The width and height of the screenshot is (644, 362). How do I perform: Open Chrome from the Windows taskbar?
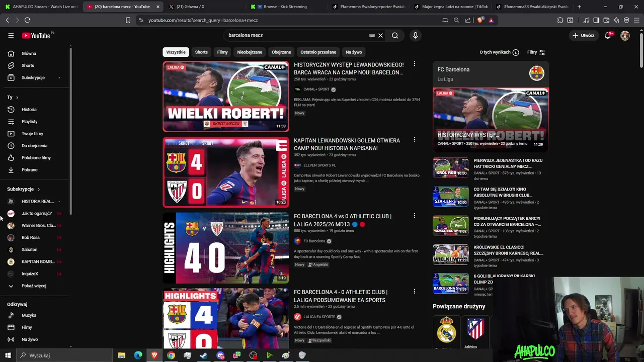(x=171, y=355)
